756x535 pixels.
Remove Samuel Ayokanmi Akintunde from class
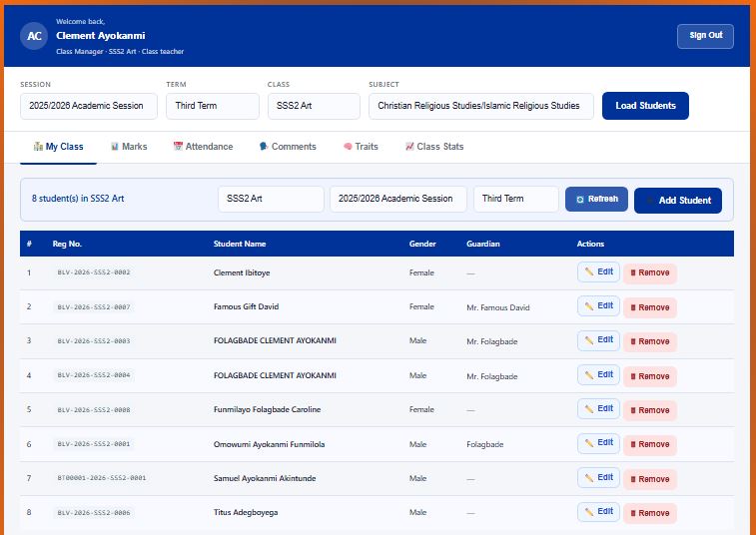tap(650, 479)
